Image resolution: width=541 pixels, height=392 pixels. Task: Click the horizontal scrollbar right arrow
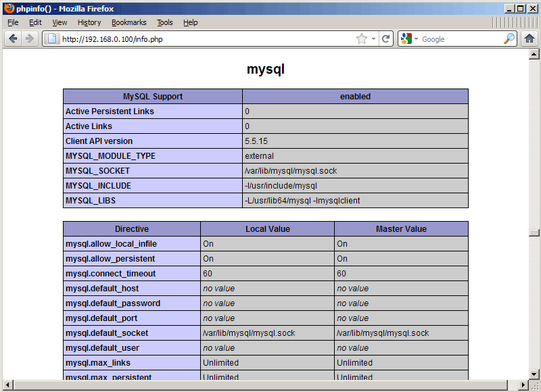point(523,385)
